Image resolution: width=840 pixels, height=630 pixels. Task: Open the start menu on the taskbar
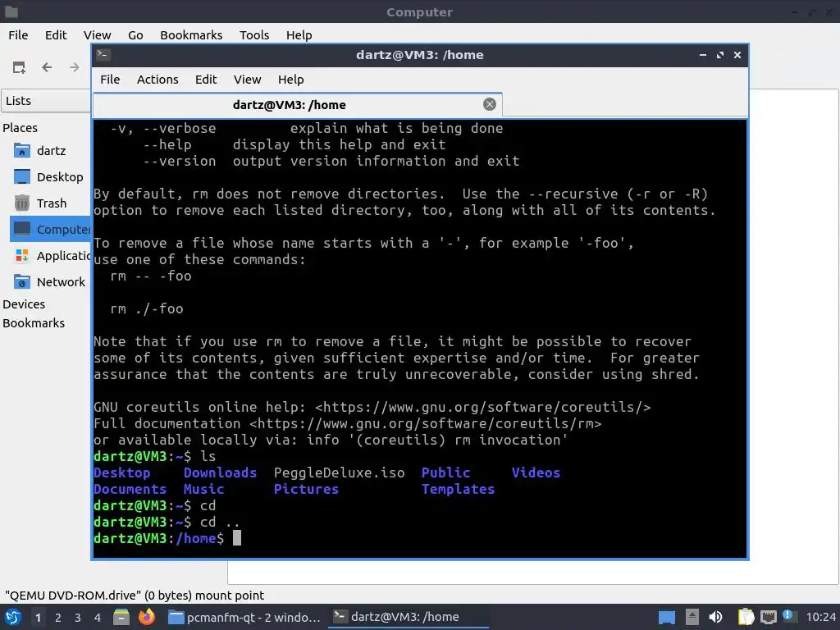[13, 617]
